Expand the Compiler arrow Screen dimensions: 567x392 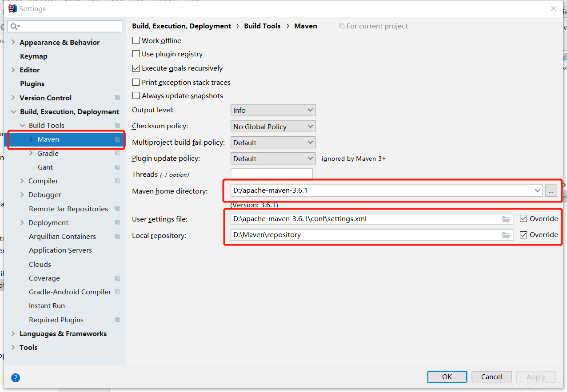click(x=22, y=181)
